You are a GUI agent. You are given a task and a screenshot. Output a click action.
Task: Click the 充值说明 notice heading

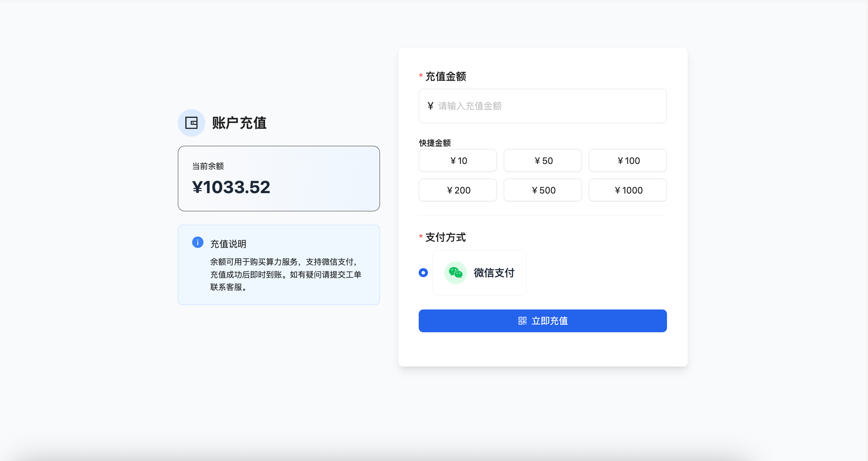click(228, 244)
